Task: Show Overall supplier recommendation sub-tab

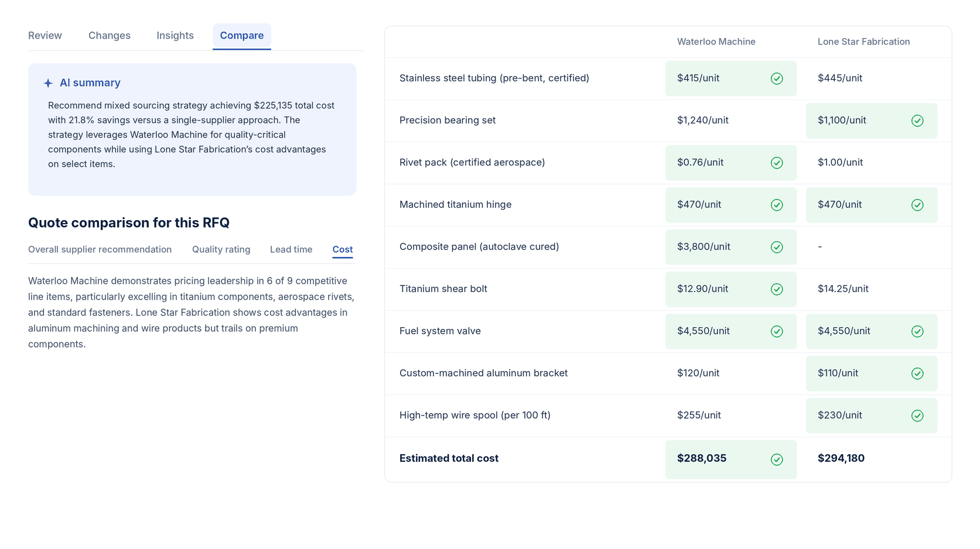Action: pos(100,249)
